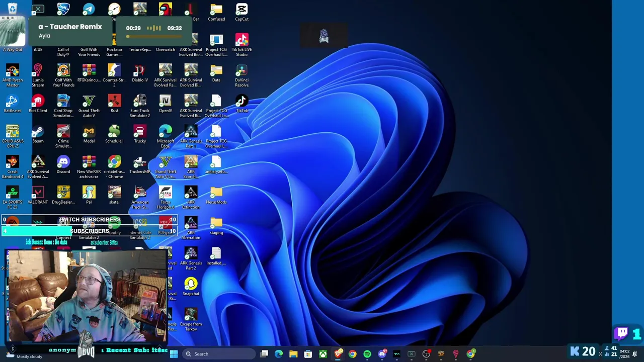The image size is (644, 362).
Task: Open VALORANT desktop shortcut
Action: 38,195
